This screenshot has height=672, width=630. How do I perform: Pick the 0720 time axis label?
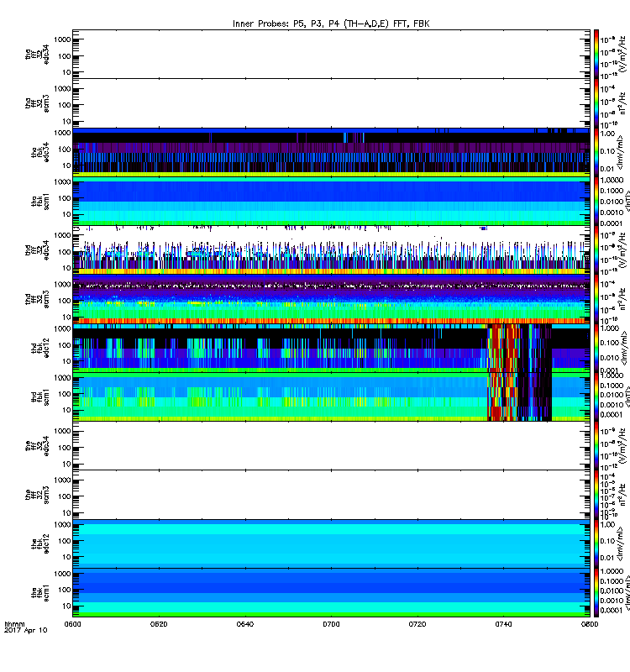tap(417, 624)
